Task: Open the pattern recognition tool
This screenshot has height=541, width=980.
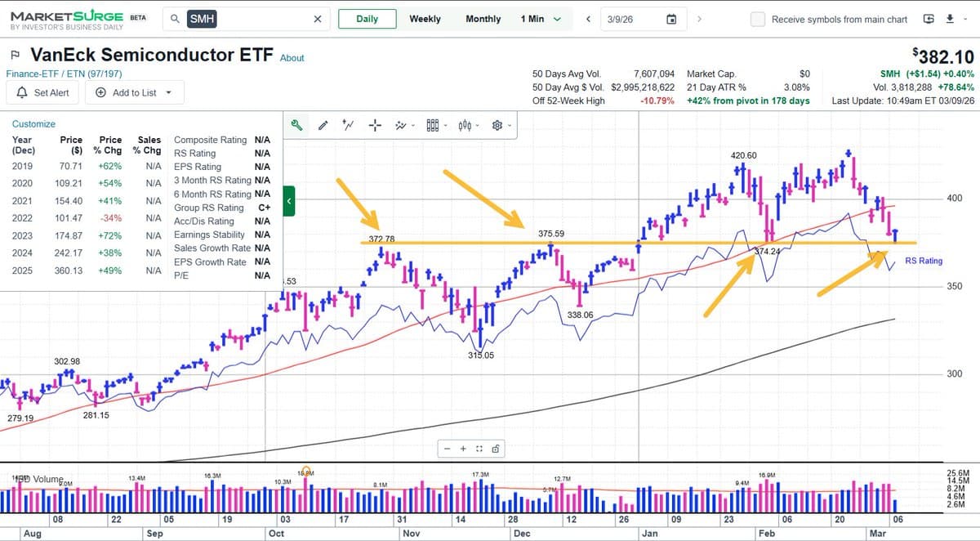Action: pos(401,124)
